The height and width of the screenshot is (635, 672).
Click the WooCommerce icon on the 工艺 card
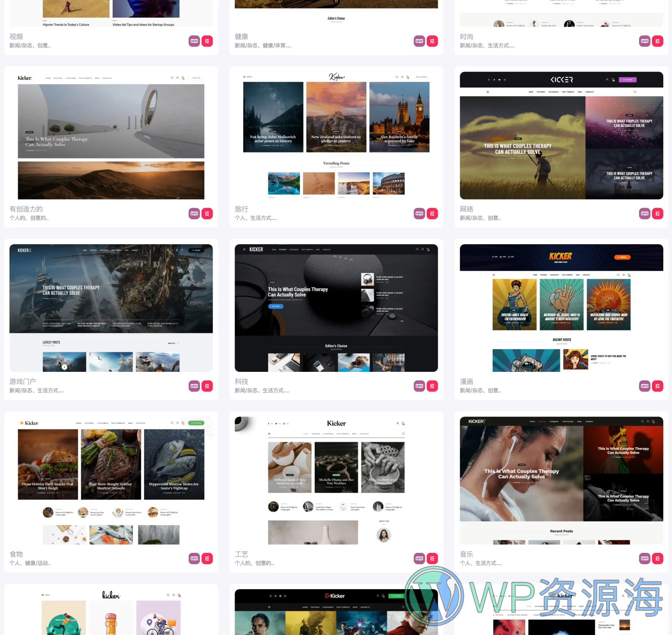point(419,559)
